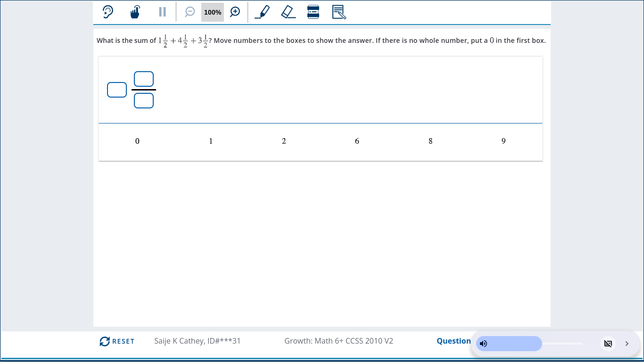The width and height of the screenshot is (644, 362).
Task: Turn on the text-to-speech ear tool
Action: 108,12
